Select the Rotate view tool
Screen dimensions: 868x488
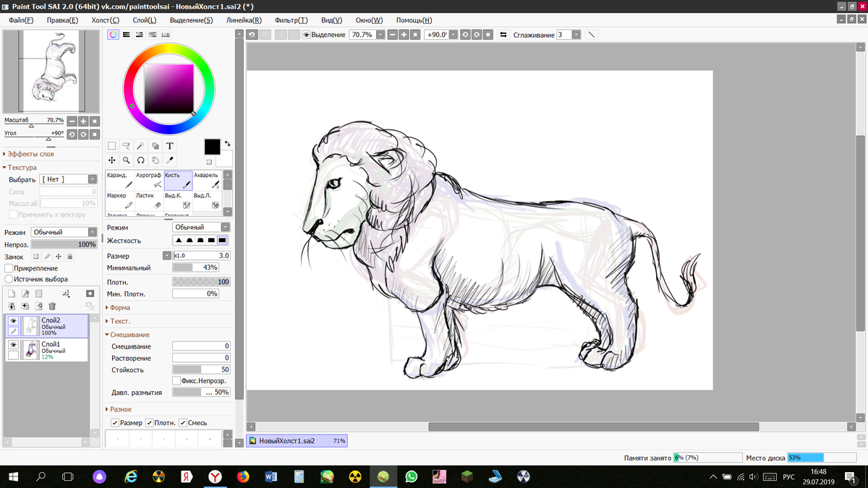tap(141, 160)
